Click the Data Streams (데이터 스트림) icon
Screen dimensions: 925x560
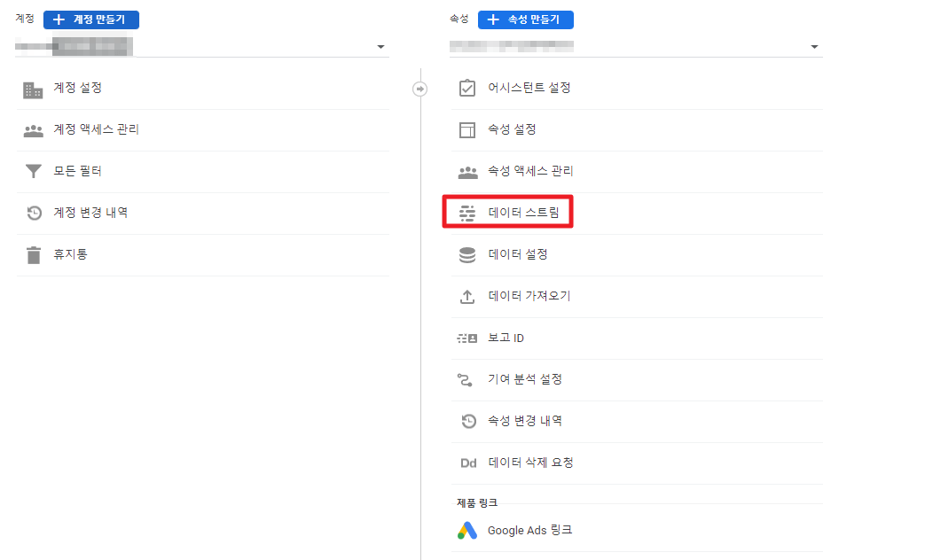(x=468, y=214)
